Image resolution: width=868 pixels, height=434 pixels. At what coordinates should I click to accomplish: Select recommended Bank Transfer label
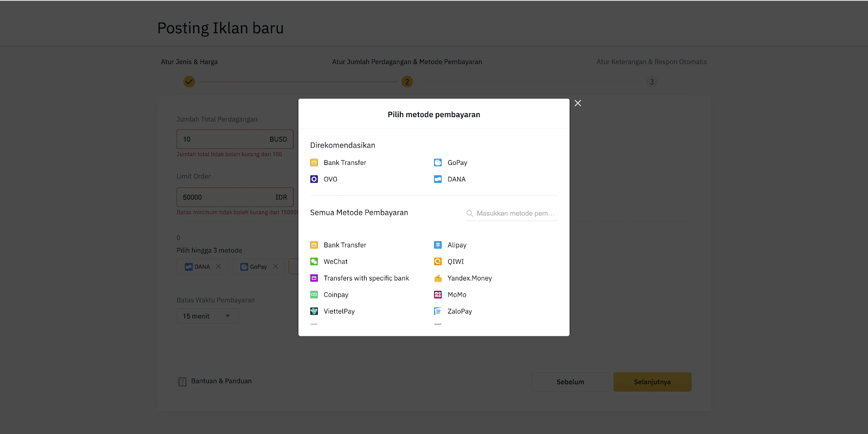pos(345,163)
